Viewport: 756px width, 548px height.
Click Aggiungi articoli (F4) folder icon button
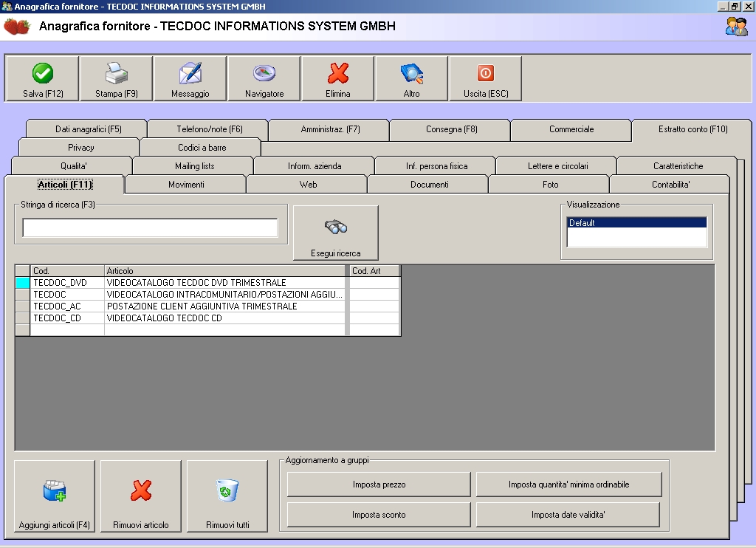(55, 496)
